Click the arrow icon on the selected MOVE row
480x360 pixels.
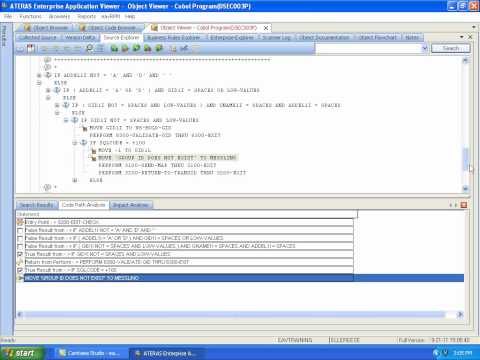click(20, 278)
